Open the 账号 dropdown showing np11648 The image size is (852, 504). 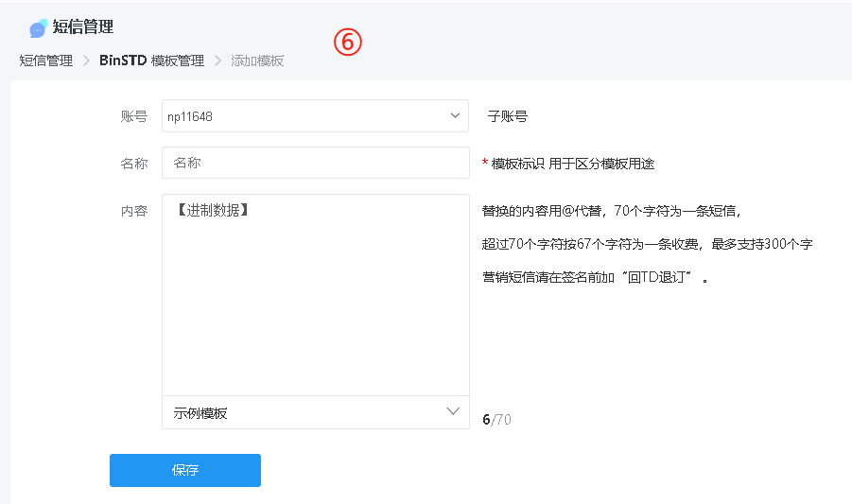pos(315,115)
